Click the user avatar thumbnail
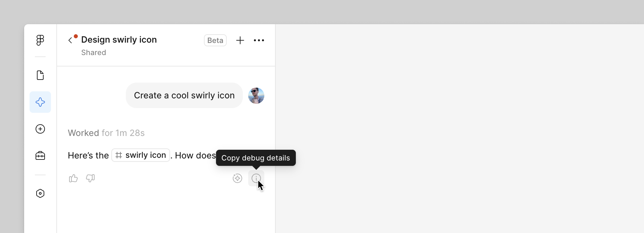 coord(256,96)
